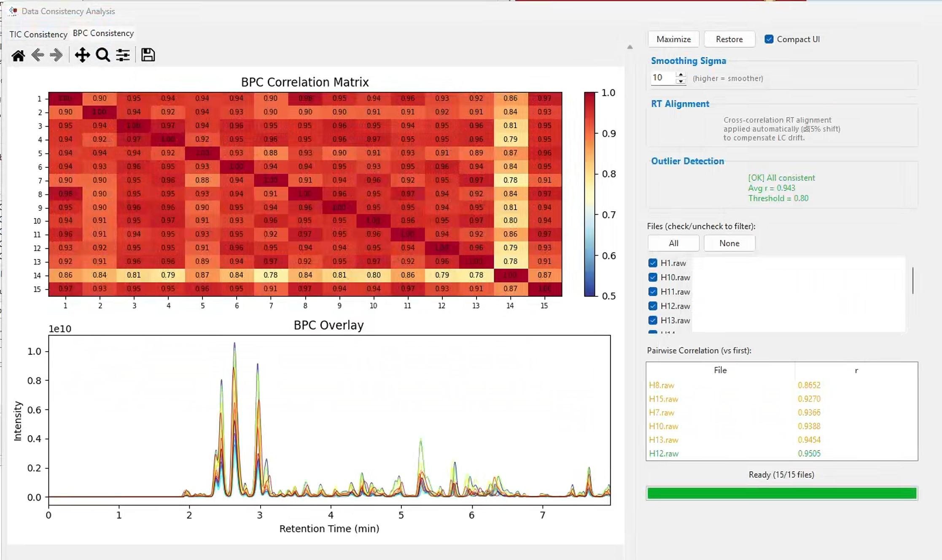Click the forward view arrow icon
This screenshot has width=942, height=560.
(56, 55)
